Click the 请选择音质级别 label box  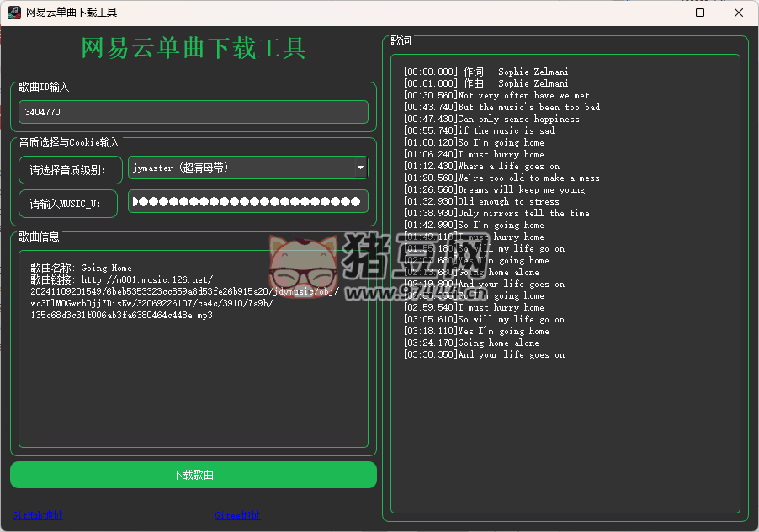click(x=71, y=170)
